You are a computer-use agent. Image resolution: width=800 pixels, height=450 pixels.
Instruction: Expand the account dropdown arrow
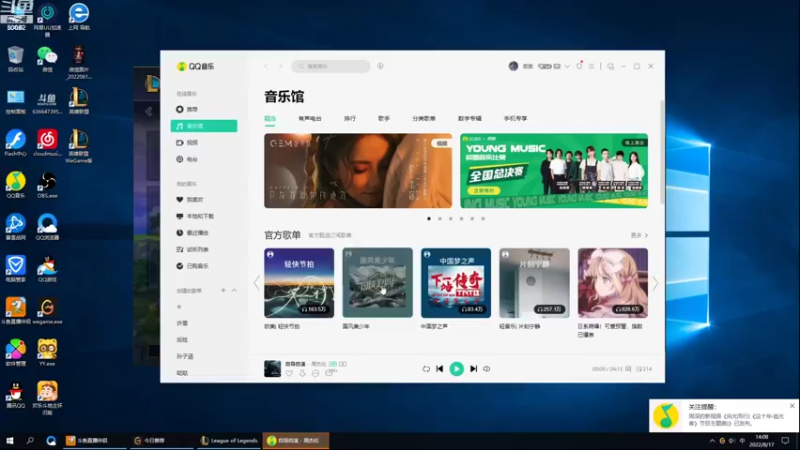point(567,66)
